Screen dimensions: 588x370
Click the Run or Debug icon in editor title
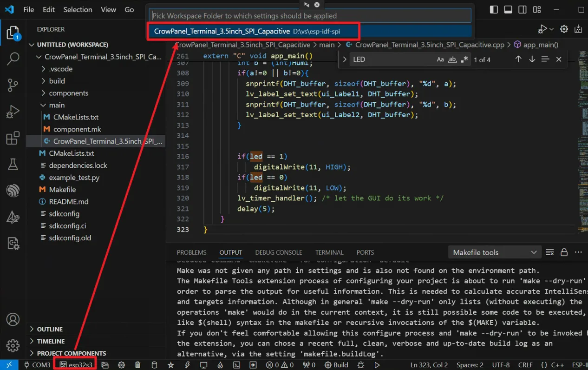click(x=542, y=29)
